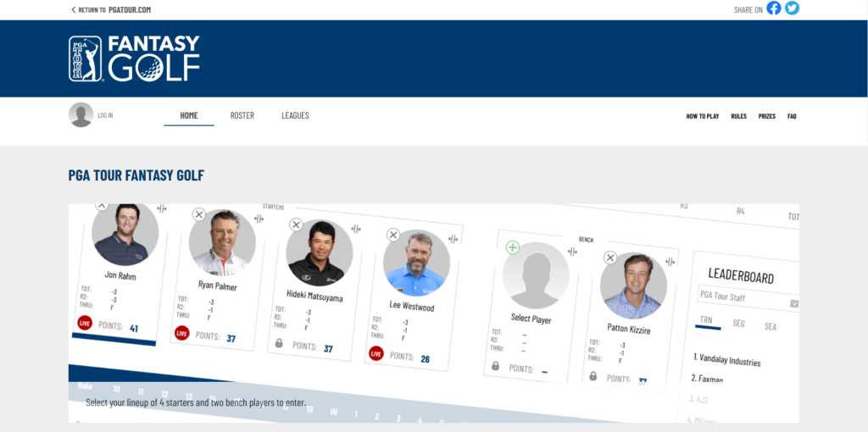This screenshot has height=432, width=868.
Task: Click Patton Kizzire's player photo
Action: (633, 286)
